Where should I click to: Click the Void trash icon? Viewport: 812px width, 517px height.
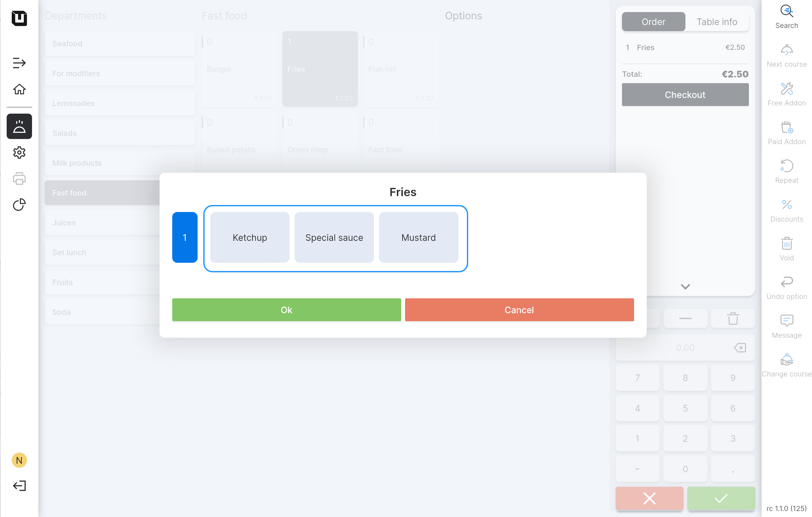click(786, 244)
